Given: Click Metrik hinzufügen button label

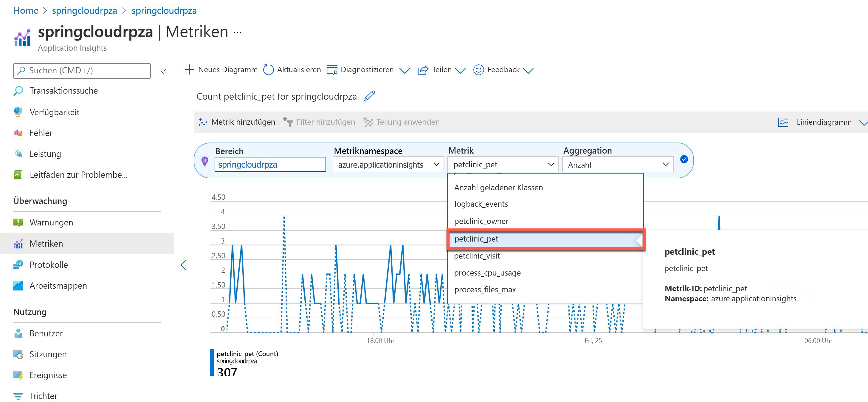Looking at the screenshot, I should (x=243, y=122).
